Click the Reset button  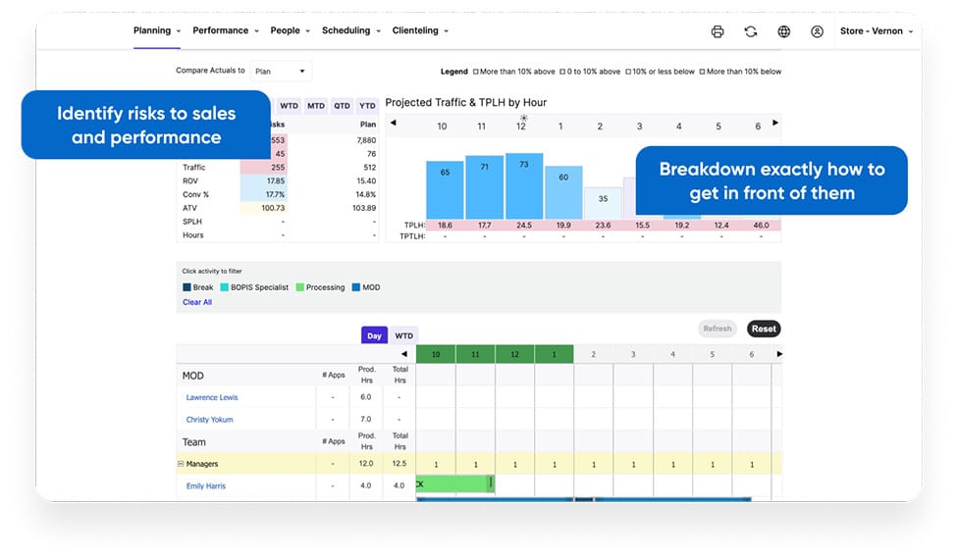(x=764, y=329)
